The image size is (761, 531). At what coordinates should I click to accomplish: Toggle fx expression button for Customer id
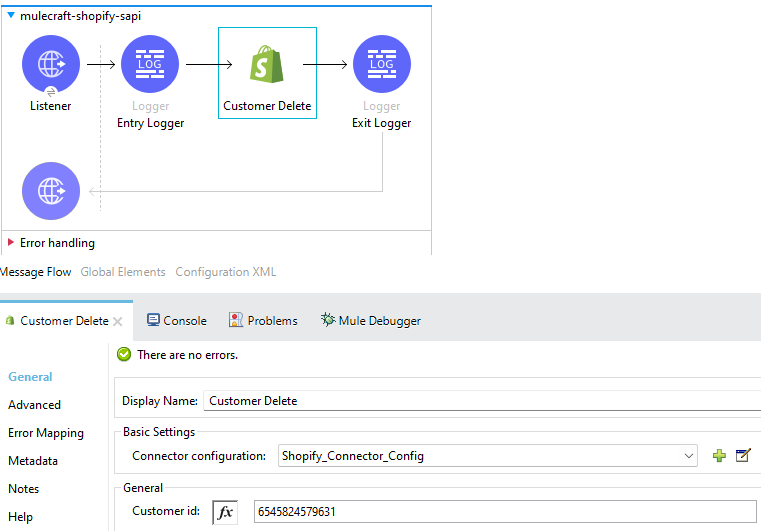(x=225, y=512)
